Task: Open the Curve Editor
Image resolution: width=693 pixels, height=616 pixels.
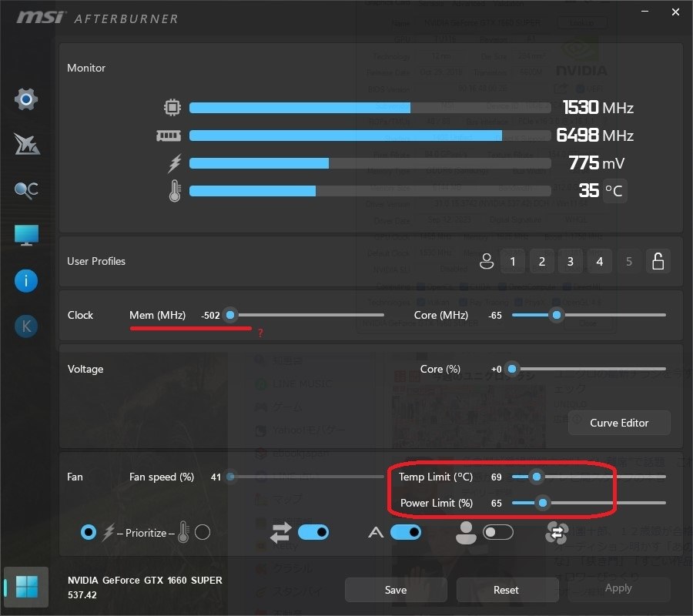Action: [x=619, y=423]
